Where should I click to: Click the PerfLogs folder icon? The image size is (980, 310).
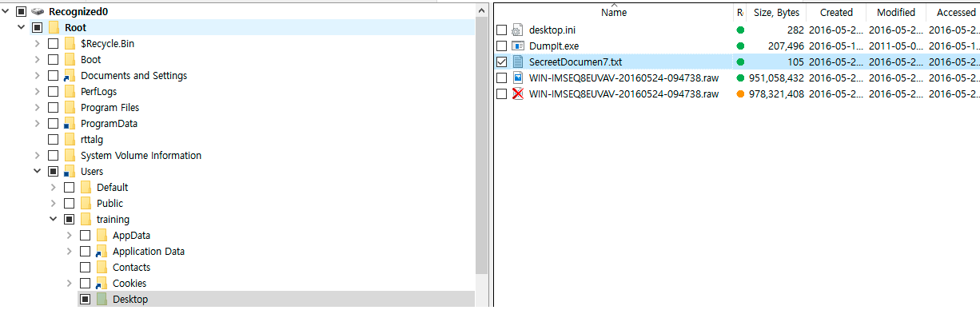coord(70,92)
